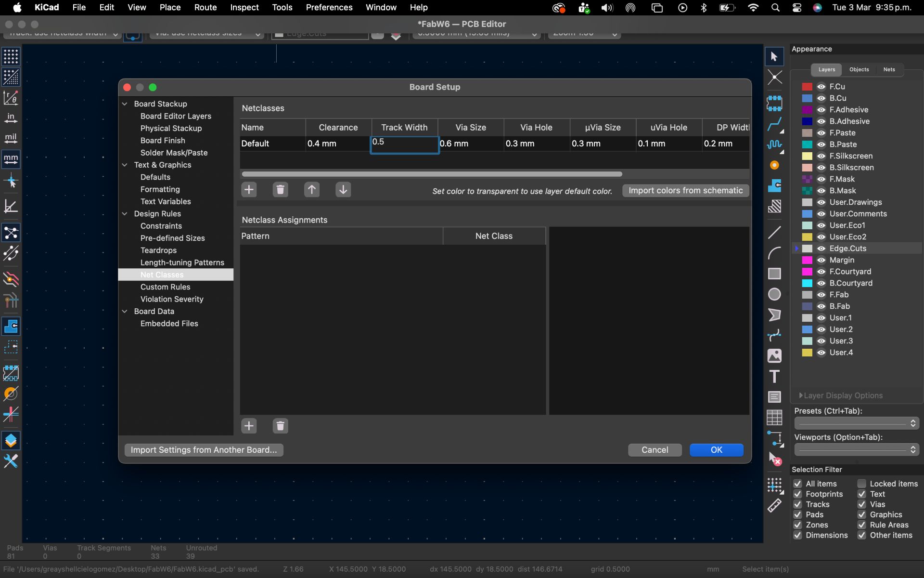The image size is (924, 578).
Task: Add a netclass assignment pattern
Action: 249,426
